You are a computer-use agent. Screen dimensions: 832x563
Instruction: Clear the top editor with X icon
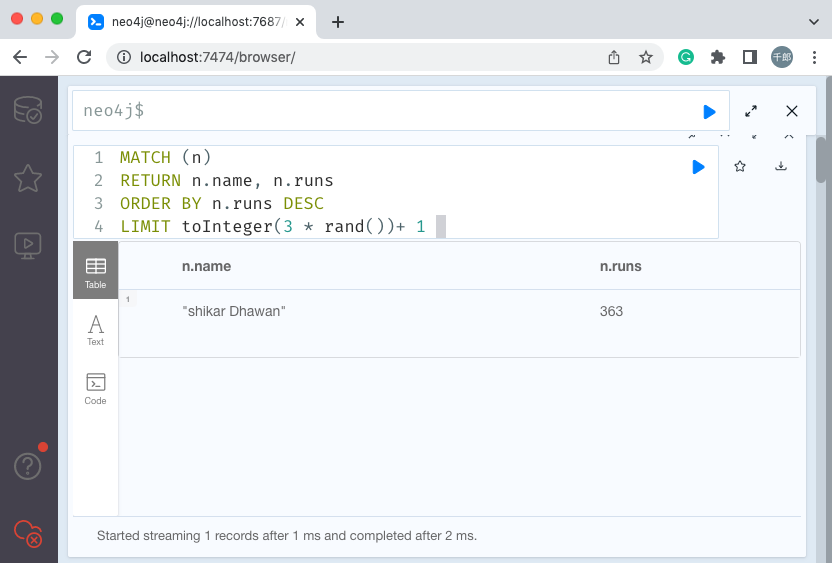point(792,111)
